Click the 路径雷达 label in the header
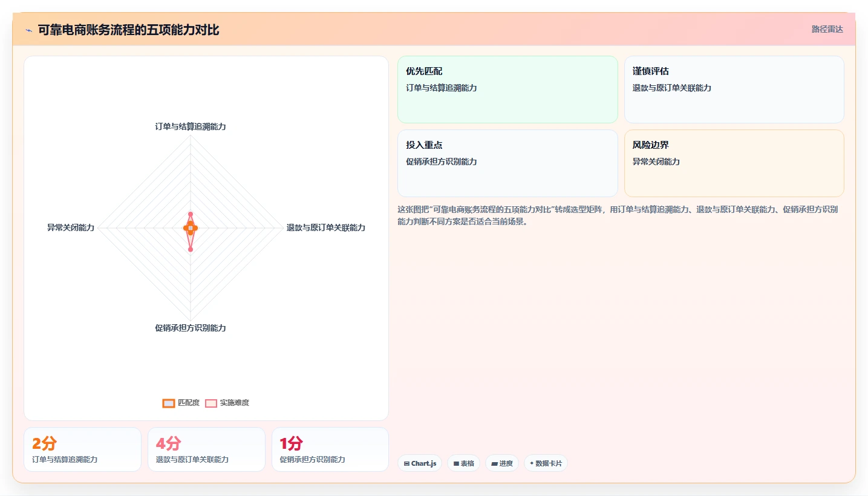The width and height of the screenshot is (868, 496). pyautogui.click(x=827, y=30)
